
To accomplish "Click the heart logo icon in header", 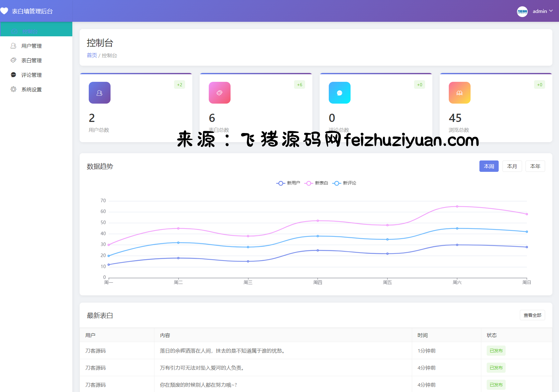I will point(4,11).
